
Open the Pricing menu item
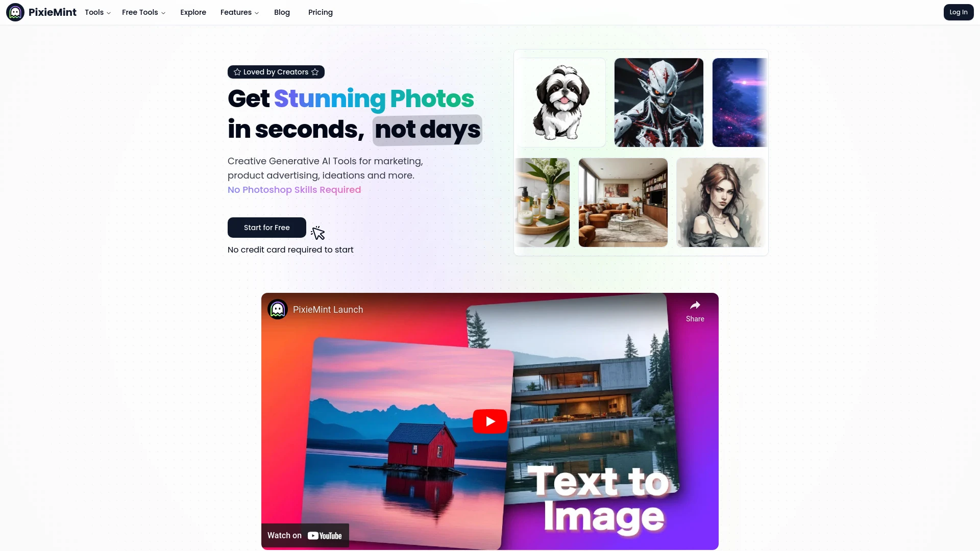pos(321,12)
